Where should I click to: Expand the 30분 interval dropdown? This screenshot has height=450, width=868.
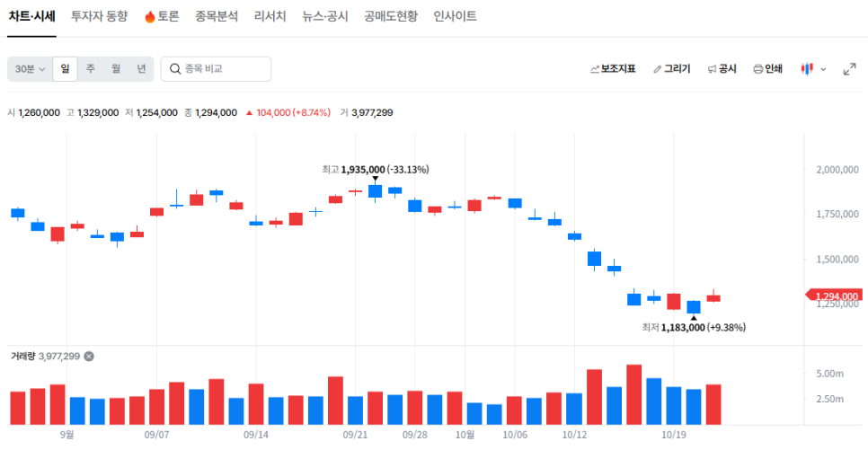30,69
